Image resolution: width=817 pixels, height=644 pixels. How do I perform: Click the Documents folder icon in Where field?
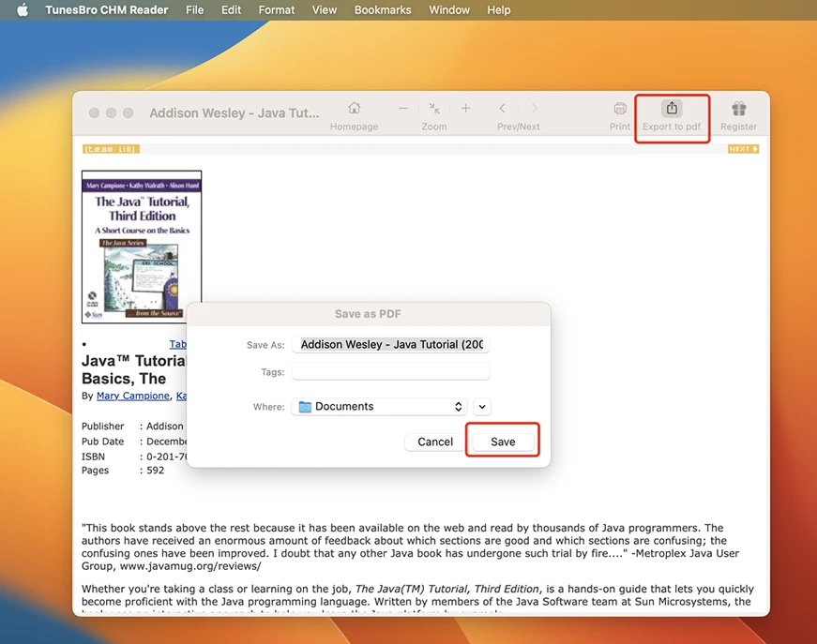click(x=305, y=407)
